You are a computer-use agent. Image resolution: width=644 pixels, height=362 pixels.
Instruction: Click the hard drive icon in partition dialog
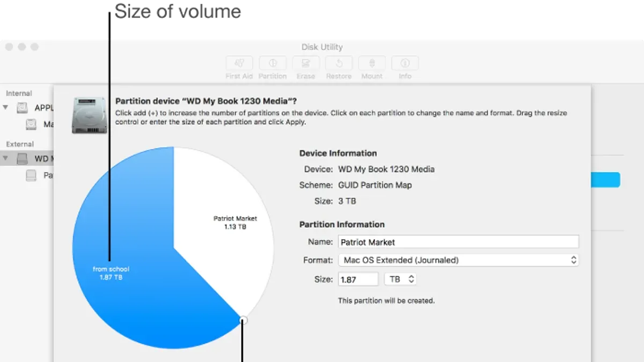[90, 115]
